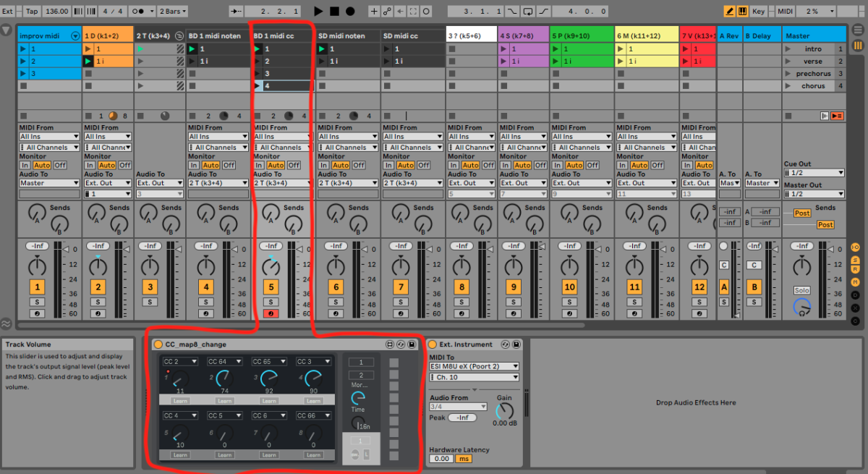Click Tap tempo button
Viewport: 868px width, 474px height.
click(x=32, y=12)
